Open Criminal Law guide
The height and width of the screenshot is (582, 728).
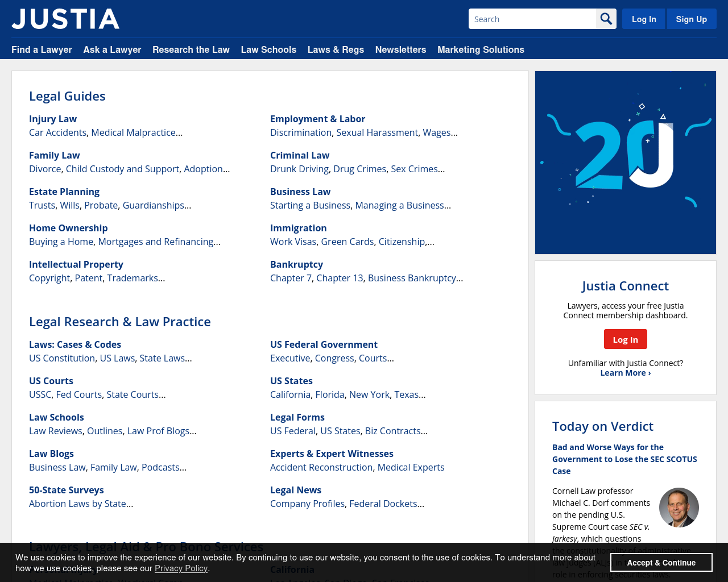[300, 155]
